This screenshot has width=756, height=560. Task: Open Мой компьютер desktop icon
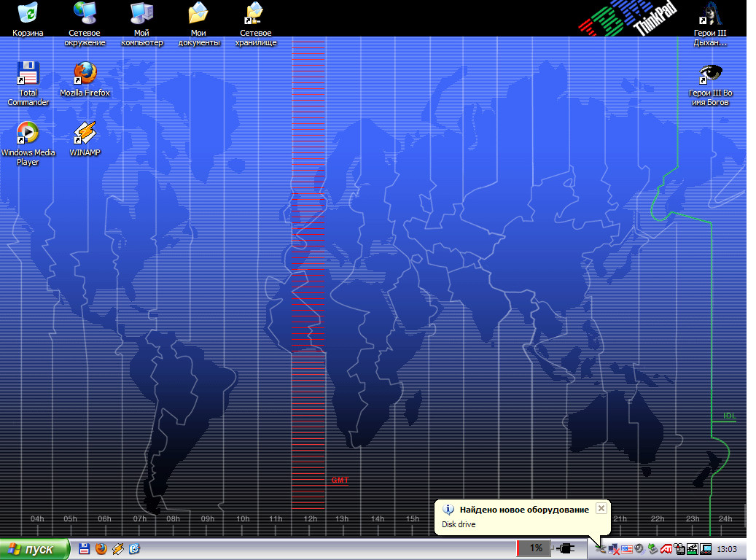[141, 14]
